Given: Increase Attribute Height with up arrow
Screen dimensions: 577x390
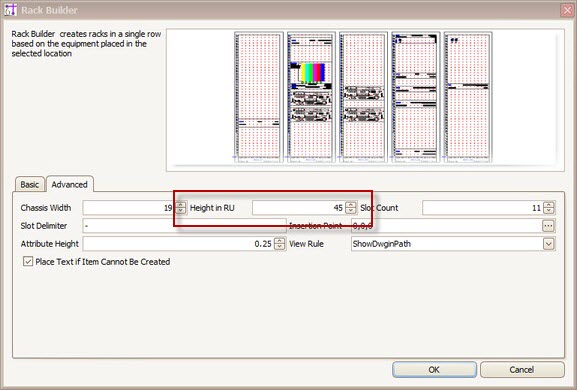Looking at the screenshot, I should tap(280, 240).
